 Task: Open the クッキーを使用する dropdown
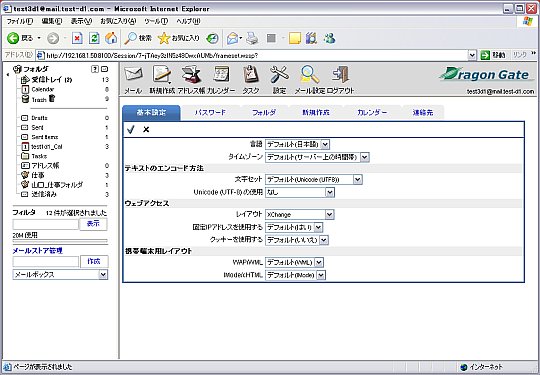pos(297,240)
